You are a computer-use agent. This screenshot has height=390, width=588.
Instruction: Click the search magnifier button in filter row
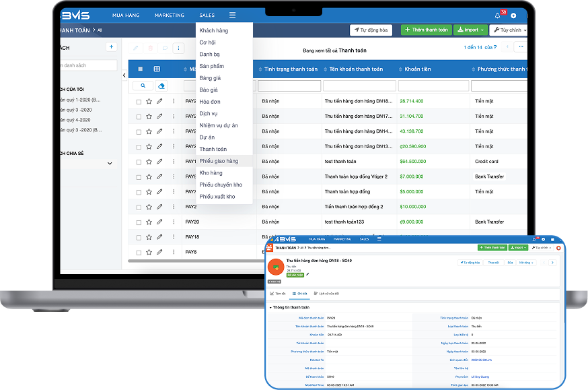(x=143, y=86)
